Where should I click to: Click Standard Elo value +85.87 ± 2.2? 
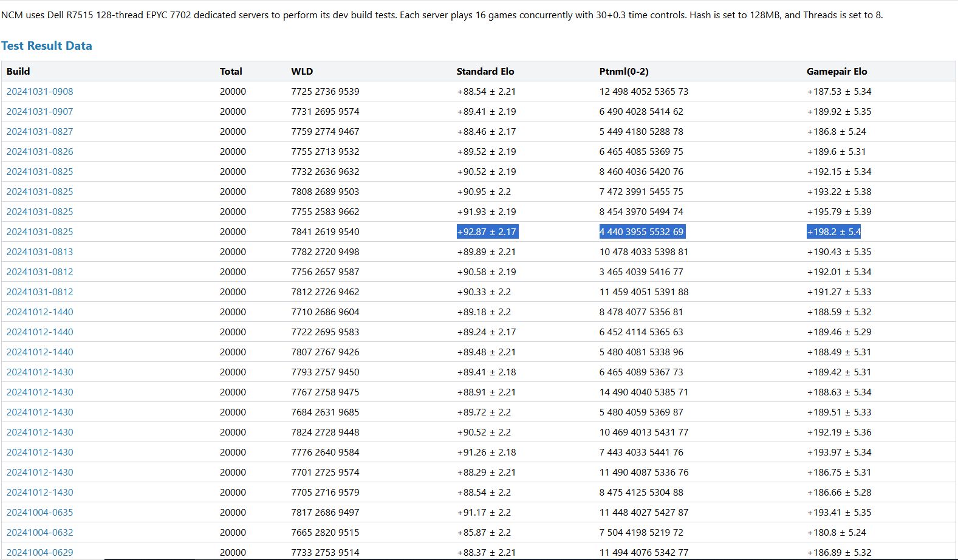(484, 532)
